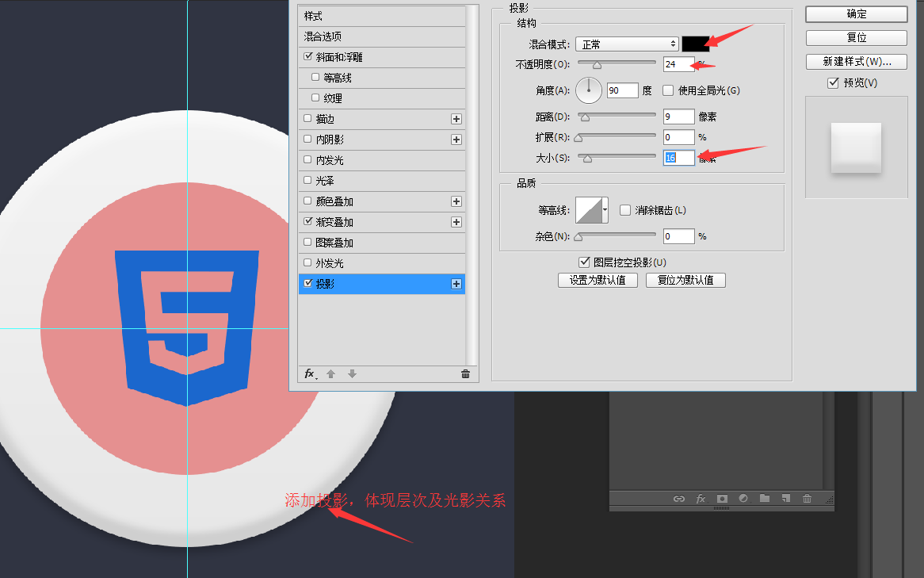Click the 距离 value field showing 9

point(679,117)
